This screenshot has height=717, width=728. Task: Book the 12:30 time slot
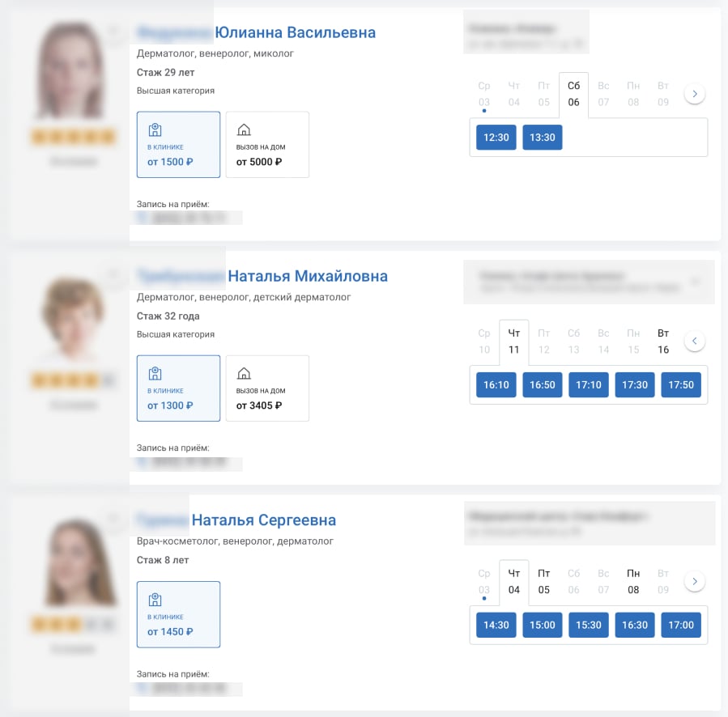496,138
